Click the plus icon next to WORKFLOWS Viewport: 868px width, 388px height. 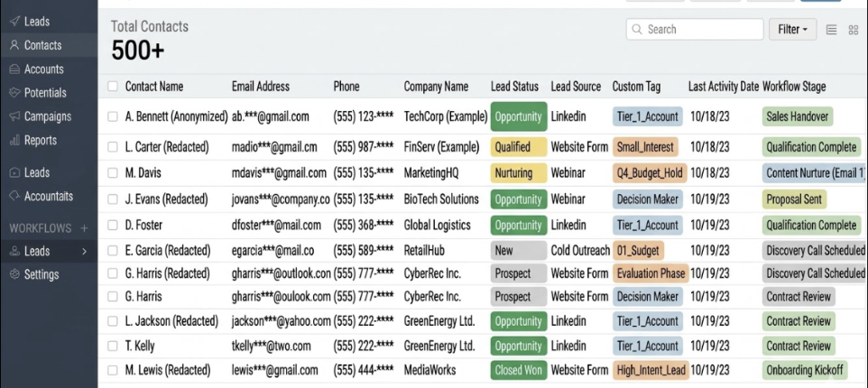[84, 228]
